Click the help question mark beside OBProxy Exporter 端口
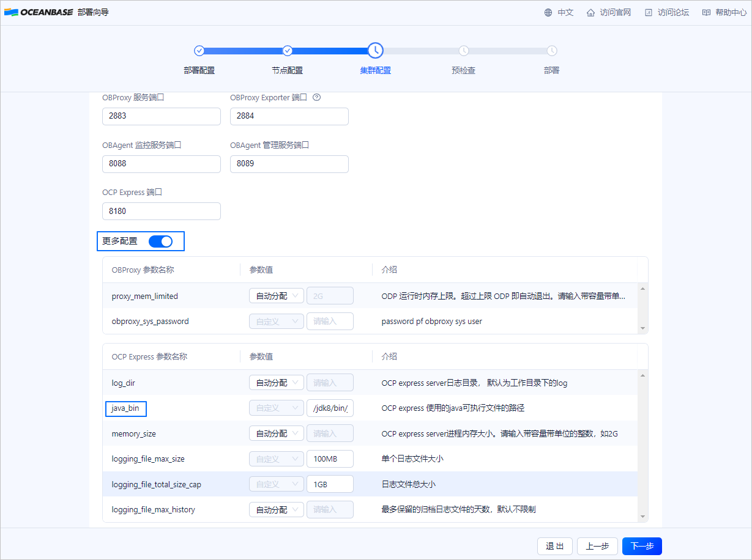Image resolution: width=752 pixels, height=560 pixels. [x=316, y=97]
